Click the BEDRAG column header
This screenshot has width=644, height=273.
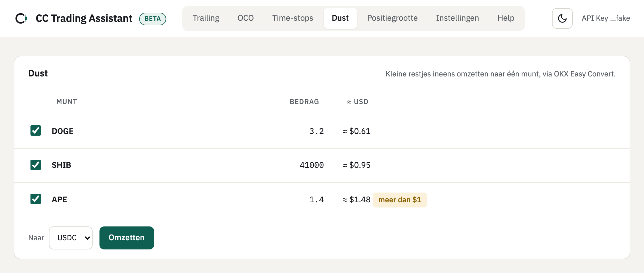click(x=304, y=102)
